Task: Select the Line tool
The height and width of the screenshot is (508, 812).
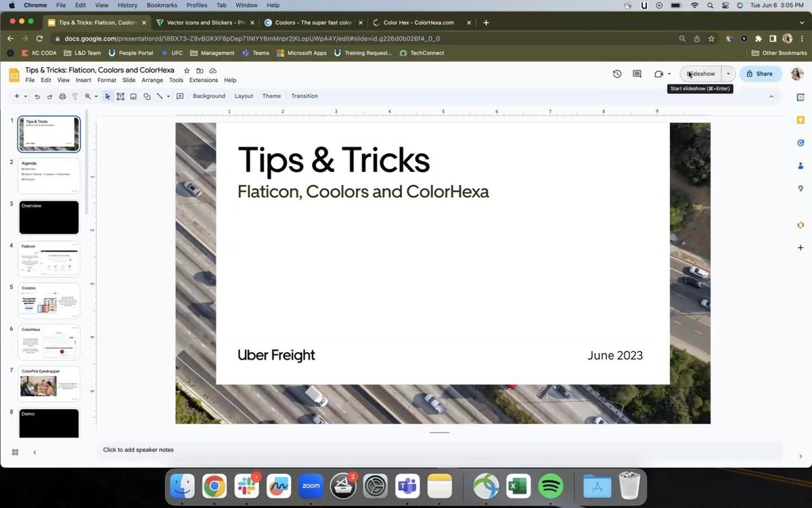Action: pos(160,96)
